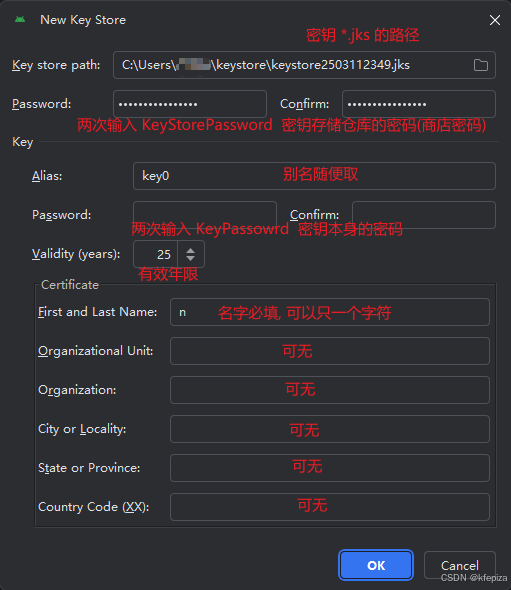Focus the Organization field
511x590 pixels.
330,390
